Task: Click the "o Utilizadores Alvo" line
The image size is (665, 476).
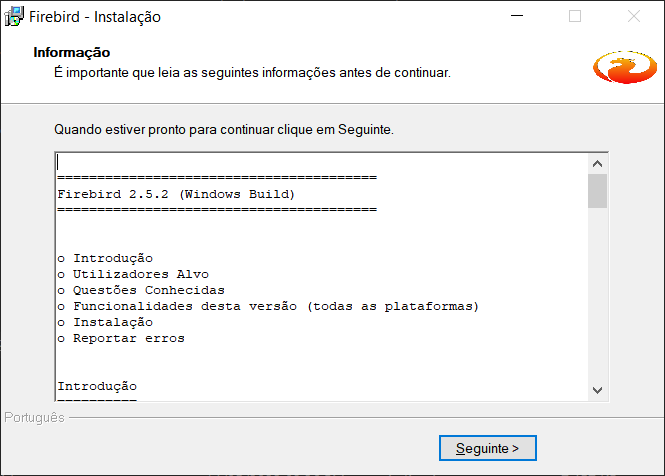Action: click(133, 274)
